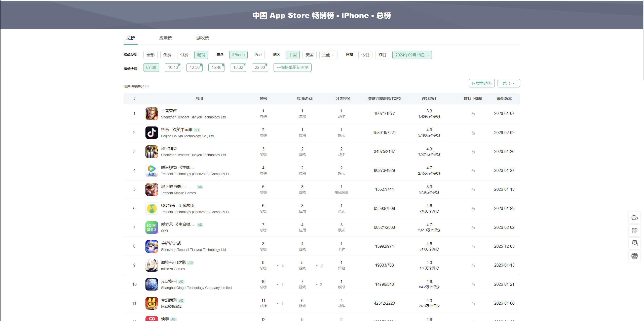Open the QQ音乐 app icon

pos(151,208)
